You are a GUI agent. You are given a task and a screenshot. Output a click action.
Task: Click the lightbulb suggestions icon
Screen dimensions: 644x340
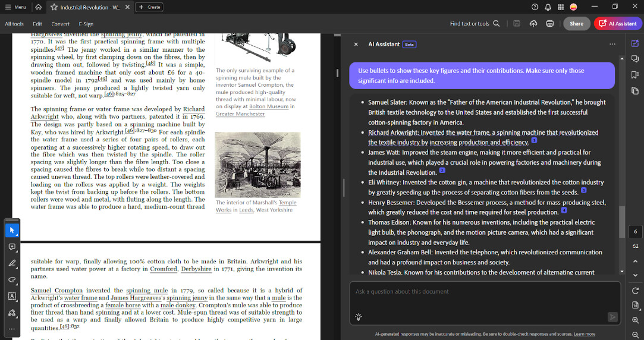point(359,317)
